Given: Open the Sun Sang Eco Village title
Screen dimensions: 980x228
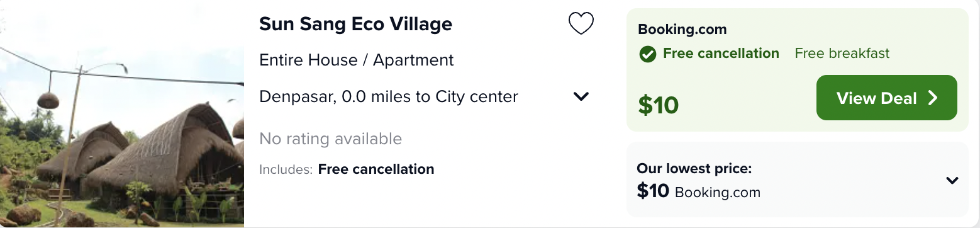Looking at the screenshot, I should (x=355, y=24).
